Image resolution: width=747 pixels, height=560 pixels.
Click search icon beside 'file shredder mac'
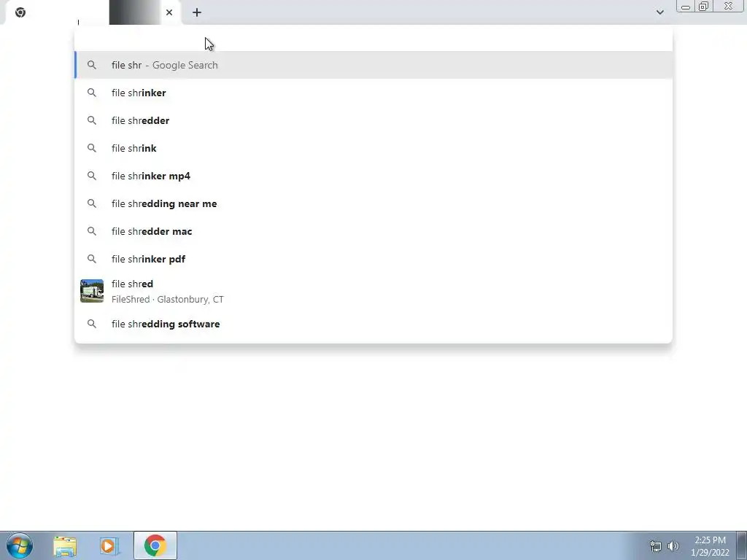click(92, 231)
